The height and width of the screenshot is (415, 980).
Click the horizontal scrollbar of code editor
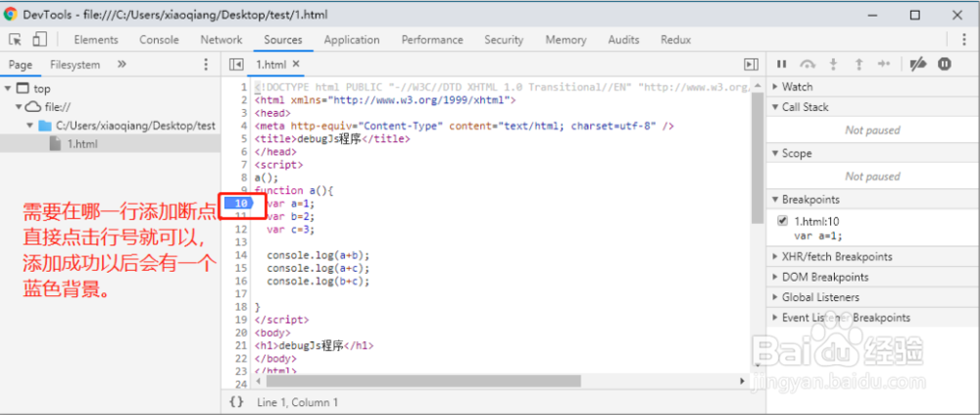(x=423, y=381)
